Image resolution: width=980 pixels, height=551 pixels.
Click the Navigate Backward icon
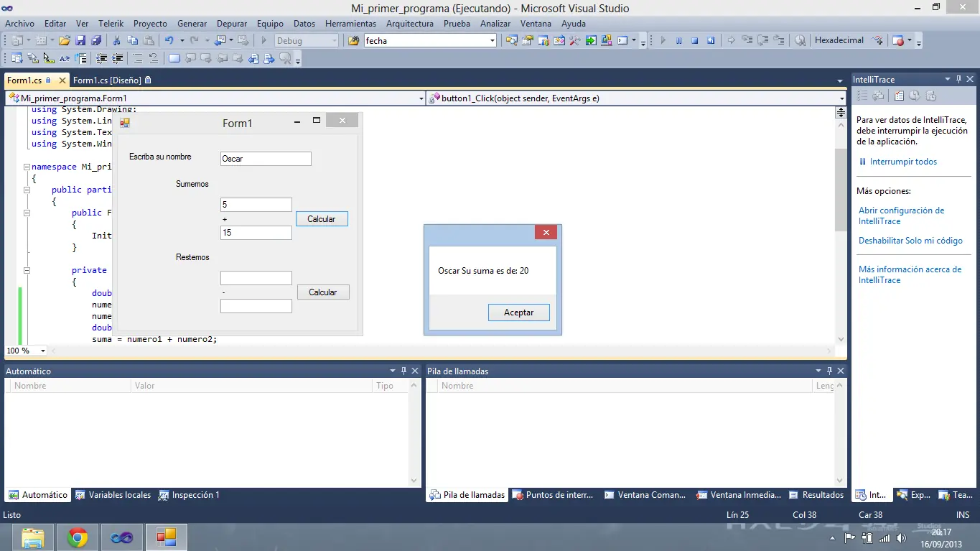[x=220, y=41]
